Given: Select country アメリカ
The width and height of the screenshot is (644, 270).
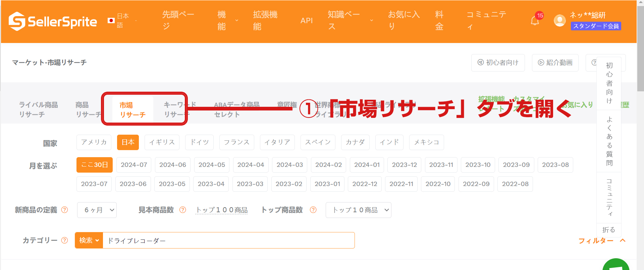Looking at the screenshot, I should pyautogui.click(x=94, y=142).
